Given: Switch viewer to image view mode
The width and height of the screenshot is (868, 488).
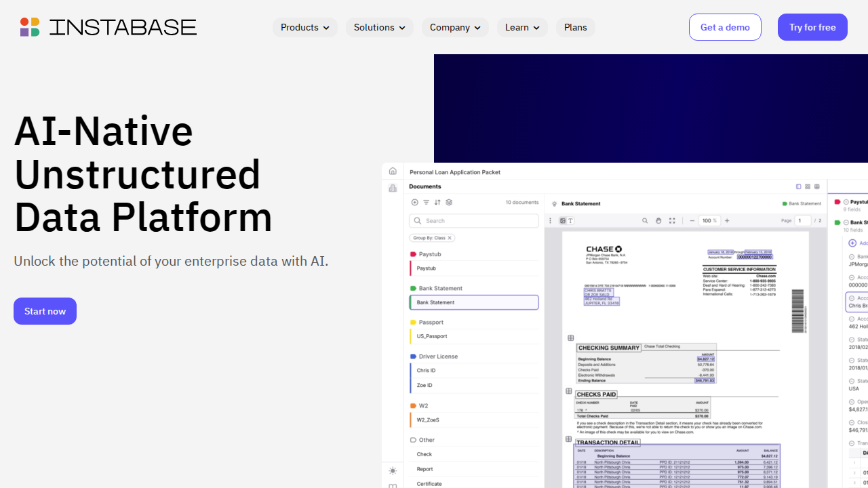Looking at the screenshot, I should coord(563,221).
